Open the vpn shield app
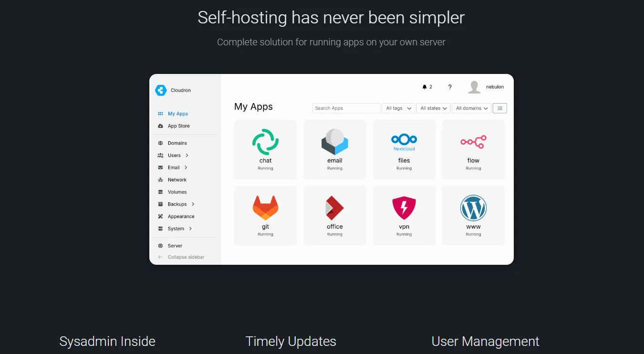Screen dimensions: 644x354 pos(404,208)
